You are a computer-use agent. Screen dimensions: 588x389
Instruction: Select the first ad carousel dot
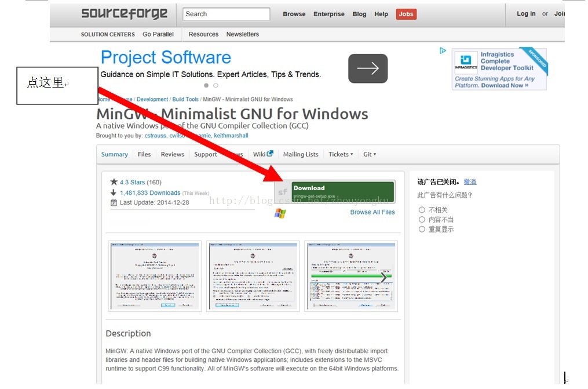(206, 86)
